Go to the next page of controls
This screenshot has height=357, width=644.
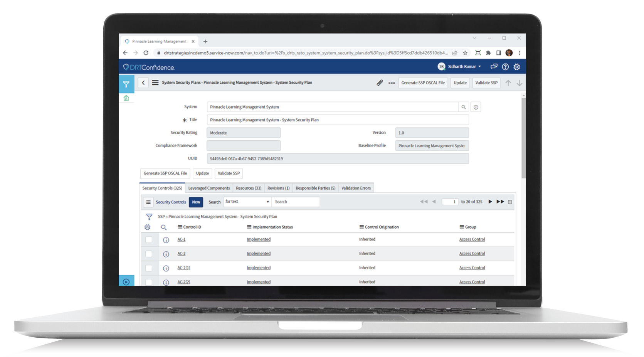click(490, 202)
